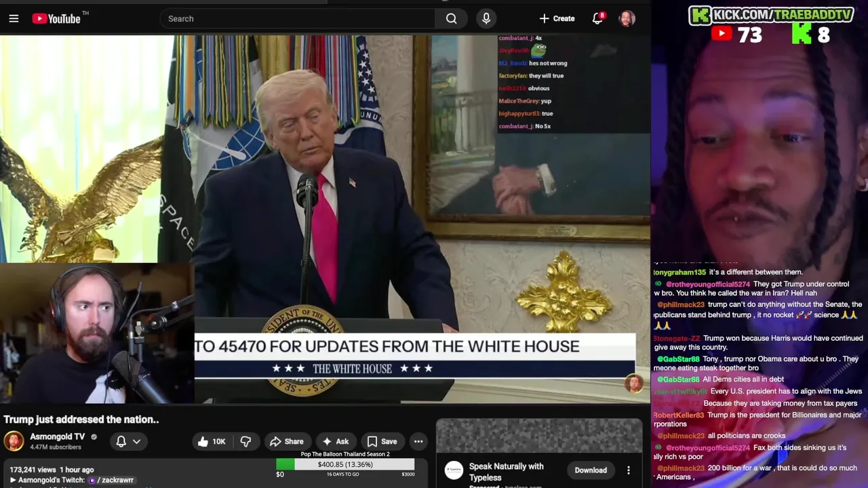Start voice search with the microphone
This screenshot has width=868, height=488.
pos(486,18)
